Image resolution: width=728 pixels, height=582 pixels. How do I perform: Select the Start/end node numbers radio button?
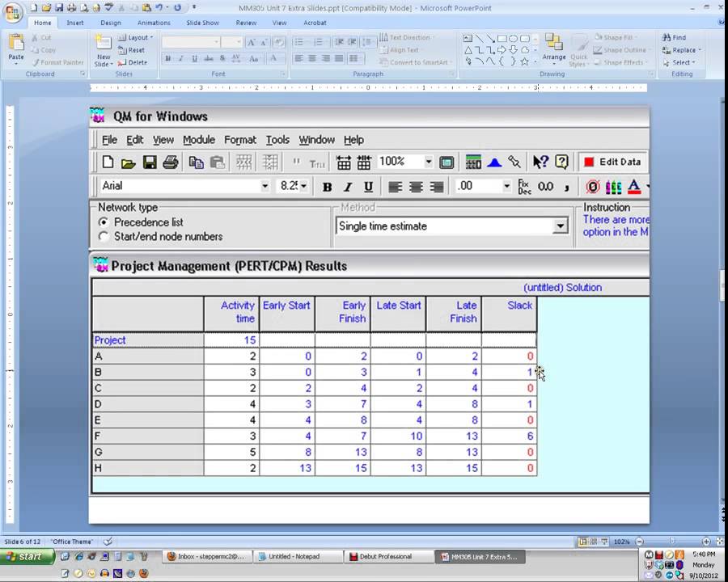tap(104, 237)
